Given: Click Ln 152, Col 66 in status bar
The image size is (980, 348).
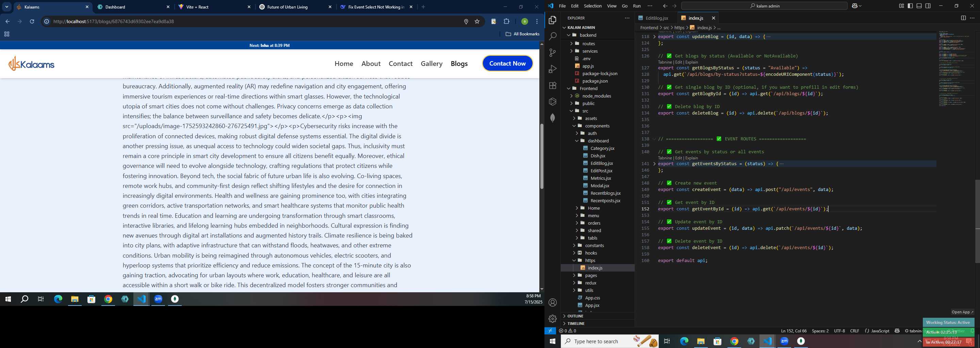Looking at the screenshot, I should 794,331.
